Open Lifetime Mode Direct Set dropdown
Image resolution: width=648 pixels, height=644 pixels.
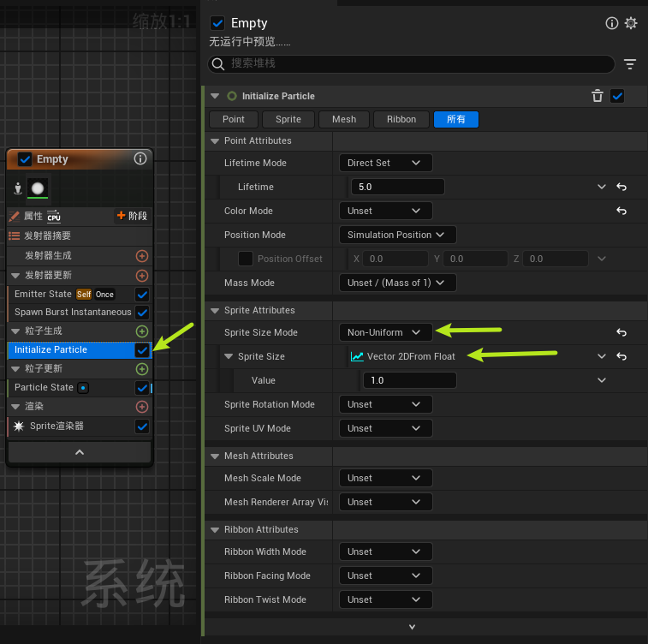coord(385,163)
